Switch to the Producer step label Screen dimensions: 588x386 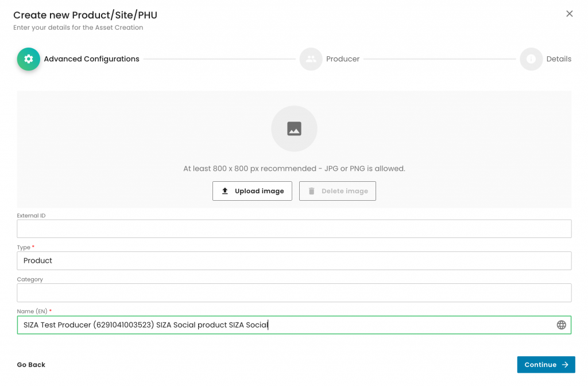[343, 59]
